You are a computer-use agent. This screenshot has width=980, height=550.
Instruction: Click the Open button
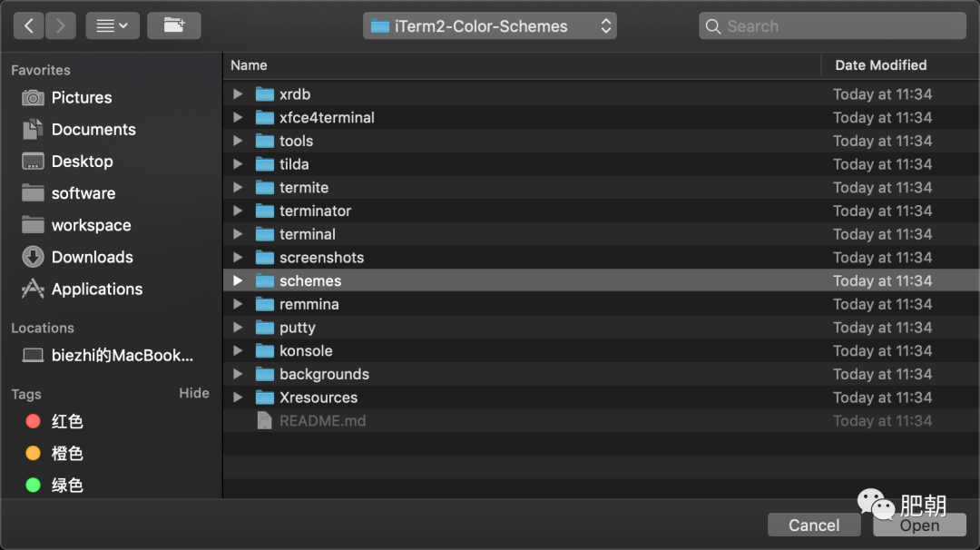coord(919,525)
